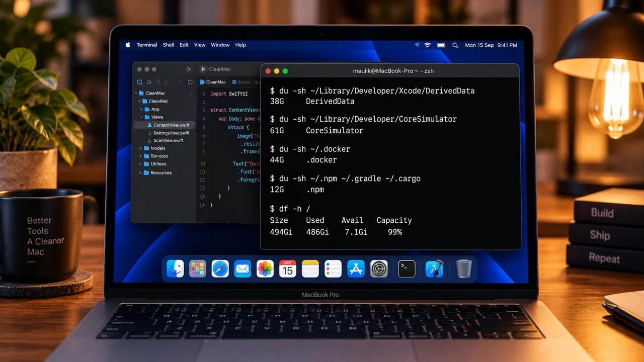Open the App Store Dock icon
Viewport: 644px width, 362px height.
click(356, 269)
